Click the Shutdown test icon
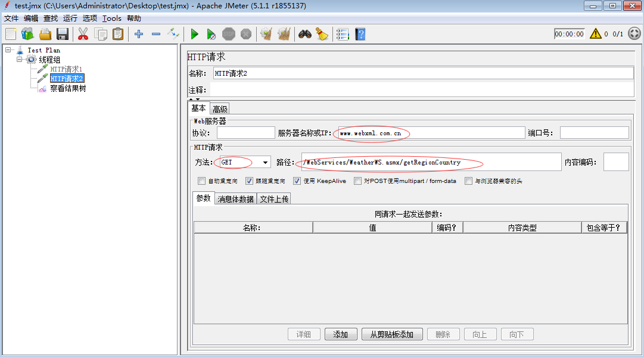 (x=246, y=34)
